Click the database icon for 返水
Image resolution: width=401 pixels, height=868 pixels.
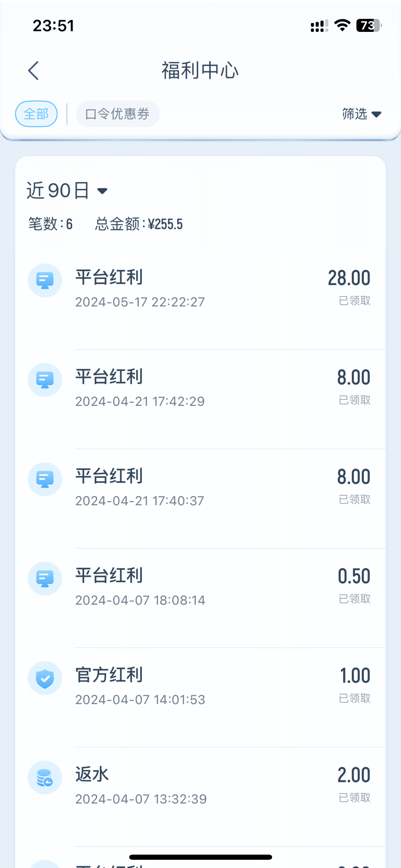(45, 777)
